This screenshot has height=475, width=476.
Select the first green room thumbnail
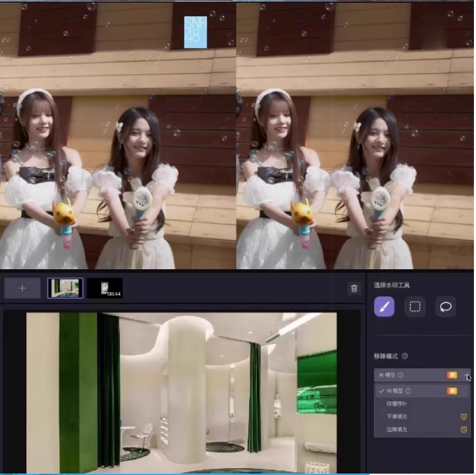[x=66, y=289]
